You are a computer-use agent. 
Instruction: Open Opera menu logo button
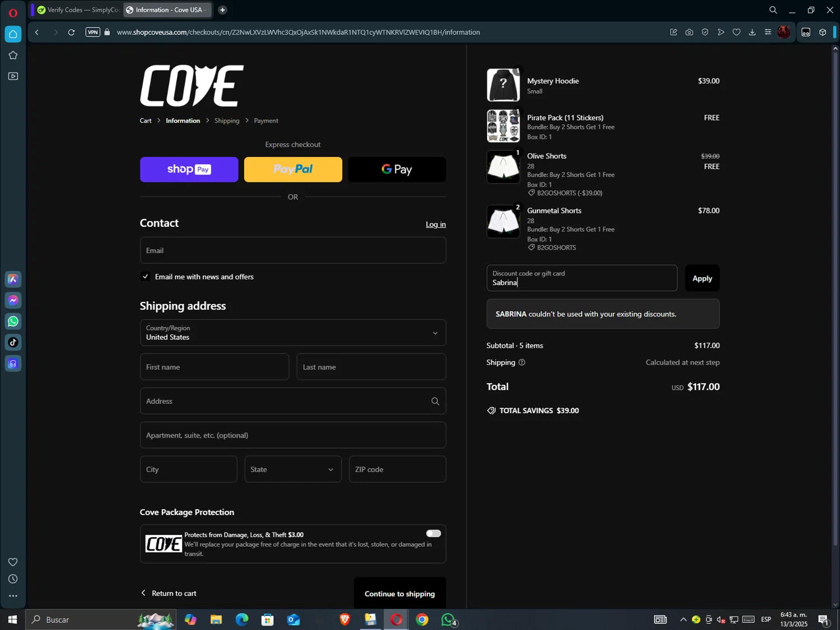pos(13,12)
